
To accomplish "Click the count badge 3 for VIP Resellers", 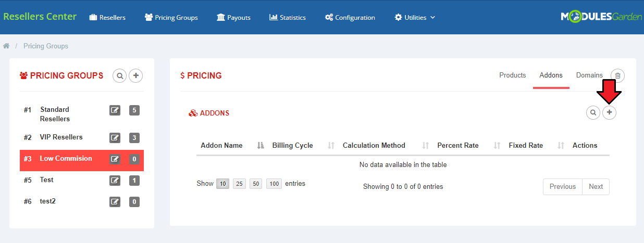I will pos(134,138).
